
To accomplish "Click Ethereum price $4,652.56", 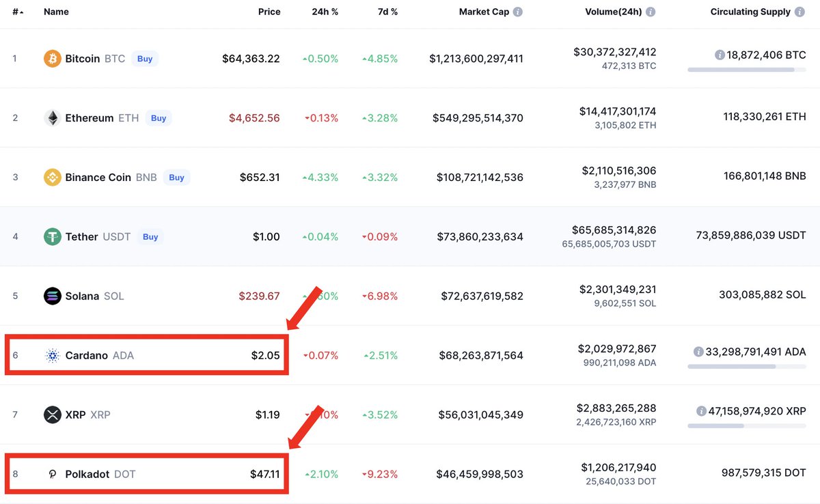I will [x=254, y=118].
